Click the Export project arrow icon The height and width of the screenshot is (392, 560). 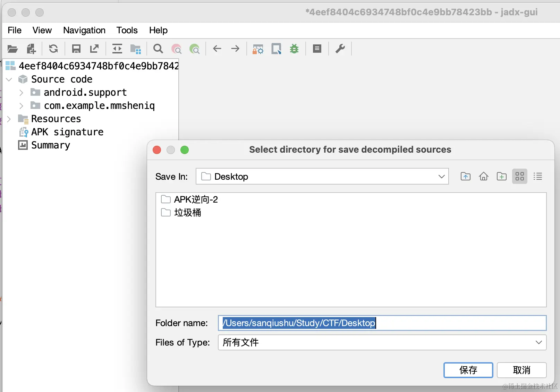94,49
